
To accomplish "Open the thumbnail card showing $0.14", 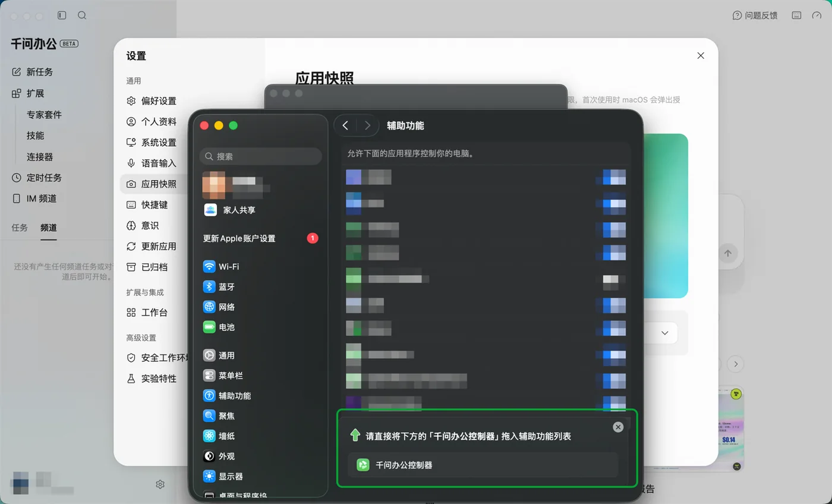I will (x=730, y=429).
